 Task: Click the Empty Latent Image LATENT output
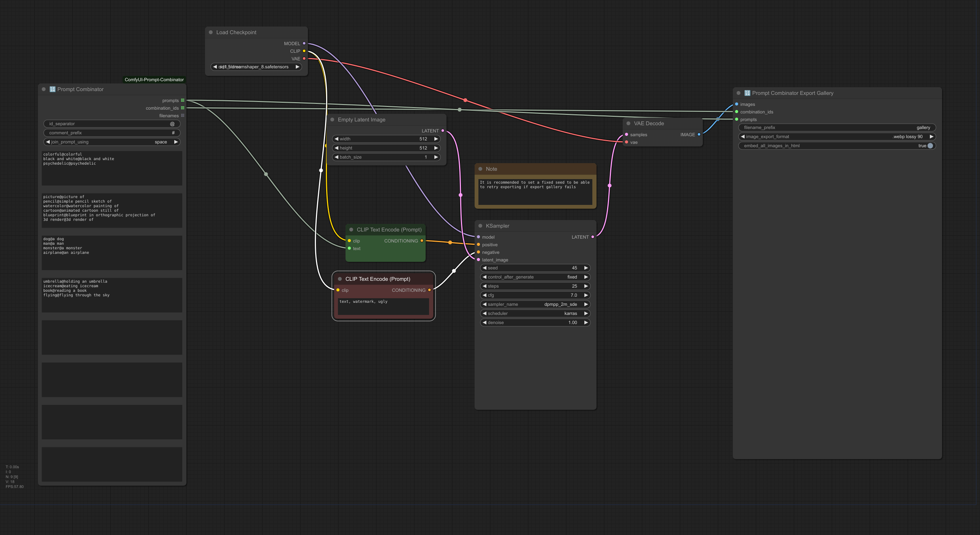(x=442, y=131)
